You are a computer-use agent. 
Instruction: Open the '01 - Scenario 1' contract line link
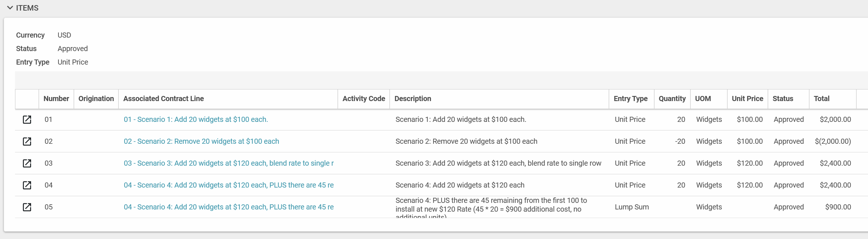(196, 120)
